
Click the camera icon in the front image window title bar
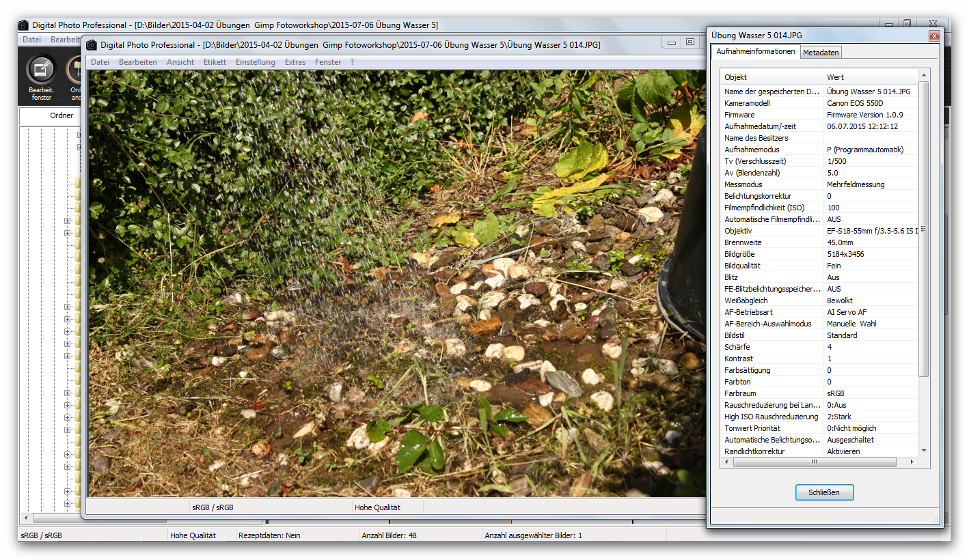pos(92,44)
